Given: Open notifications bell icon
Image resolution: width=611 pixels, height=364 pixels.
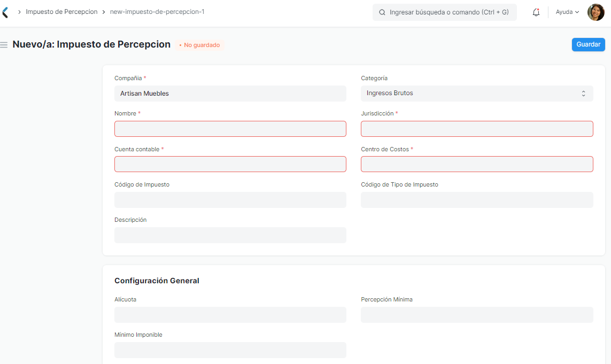Looking at the screenshot, I should tap(536, 12).
